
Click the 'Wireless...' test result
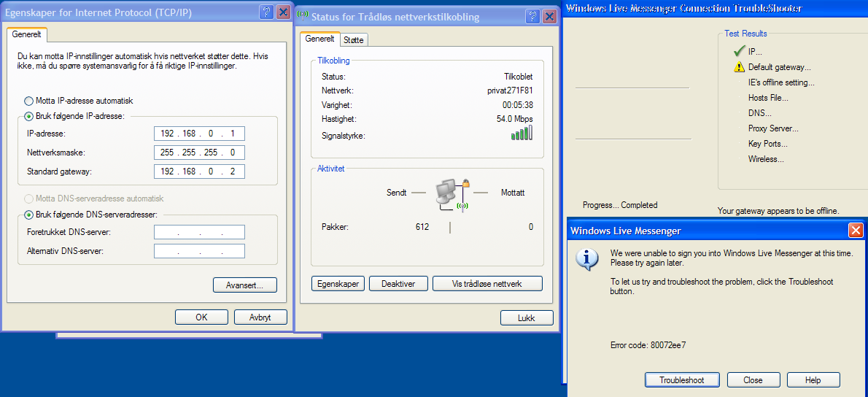tap(766, 159)
